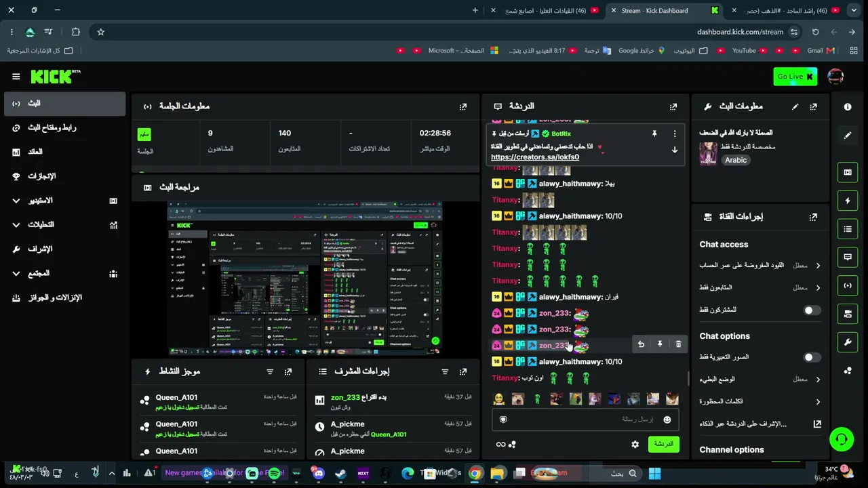
Task: Pop out the معلومات البث panel
Action: coord(813,106)
